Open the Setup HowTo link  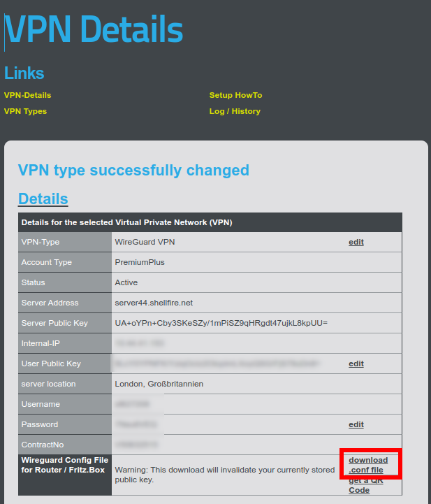[x=235, y=95]
